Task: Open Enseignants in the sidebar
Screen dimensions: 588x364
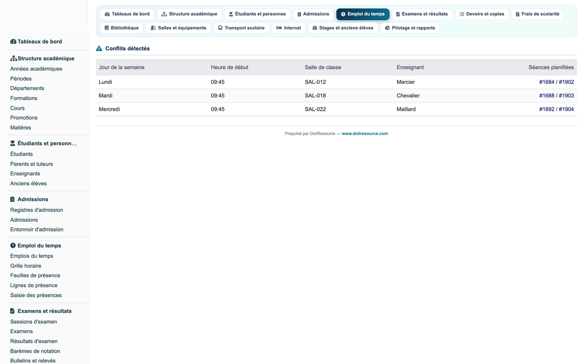Action: [x=25, y=173]
